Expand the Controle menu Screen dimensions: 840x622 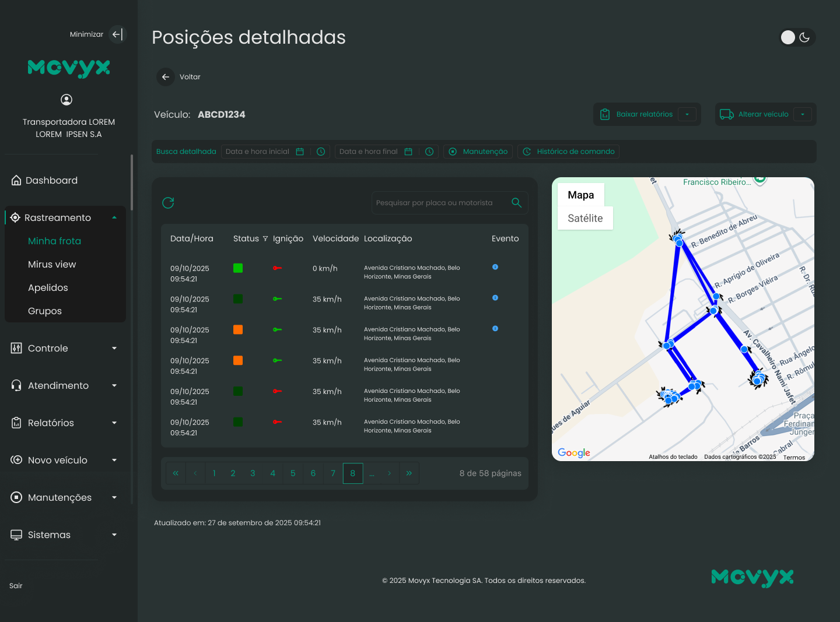(x=114, y=348)
